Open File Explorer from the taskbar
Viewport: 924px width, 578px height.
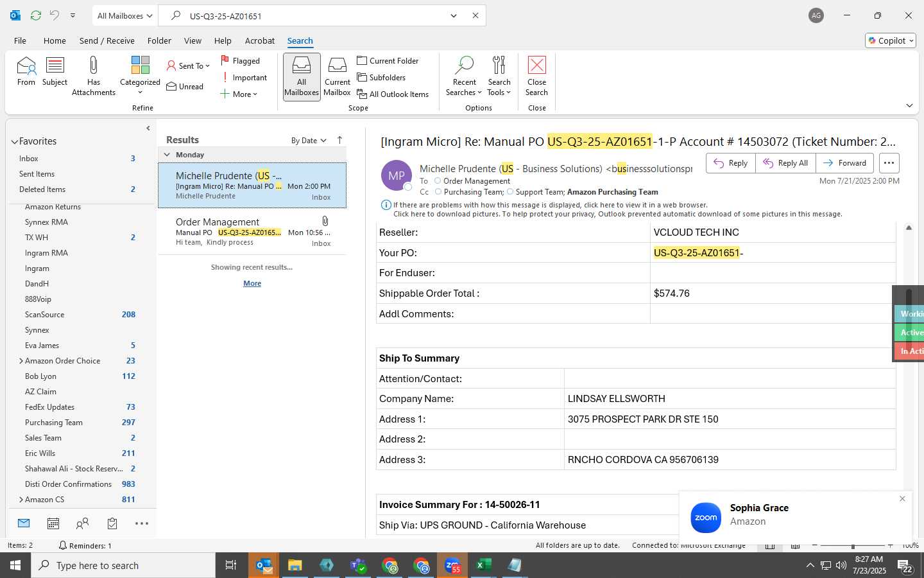pyautogui.click(x=295, y=565)
